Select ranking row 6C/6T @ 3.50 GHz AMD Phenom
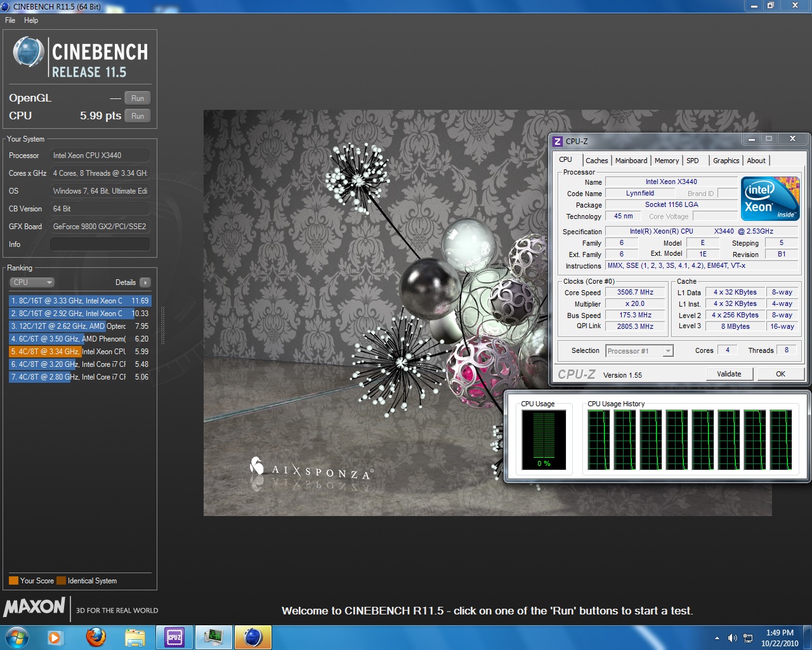 point(80,339)
